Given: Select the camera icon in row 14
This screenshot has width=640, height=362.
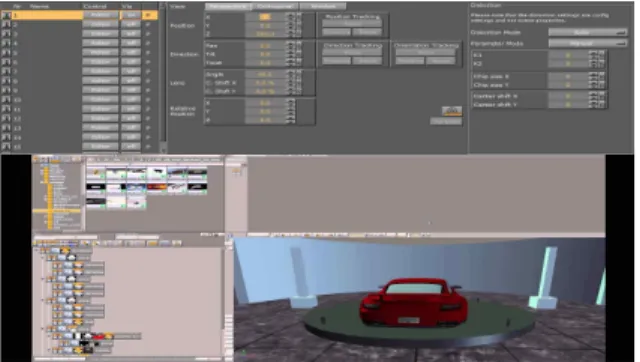Looking at the screenshot, I should click(6, 138).
